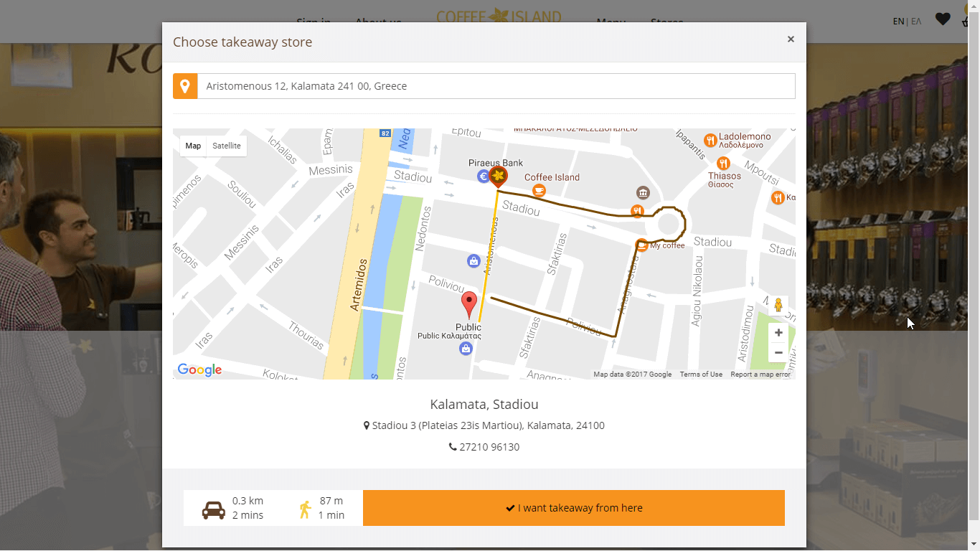The width and height of the screenshot is (980, 551).
Task: Click the Ladolemono restaurant marker
Action: (x=710, y=140)
